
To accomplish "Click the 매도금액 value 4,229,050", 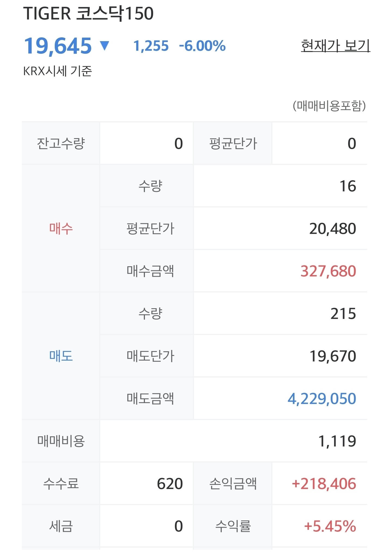I will click(x=322, y=398).
